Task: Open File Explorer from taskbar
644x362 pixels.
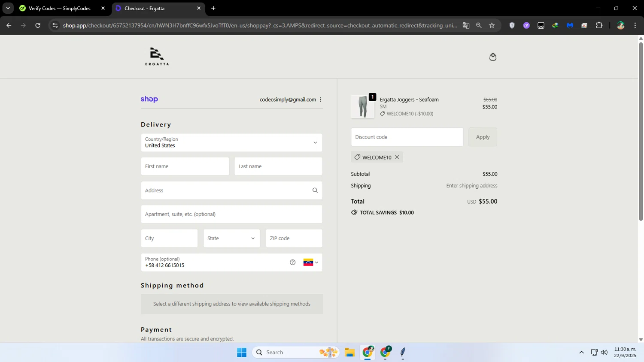Action: (349, 352)
